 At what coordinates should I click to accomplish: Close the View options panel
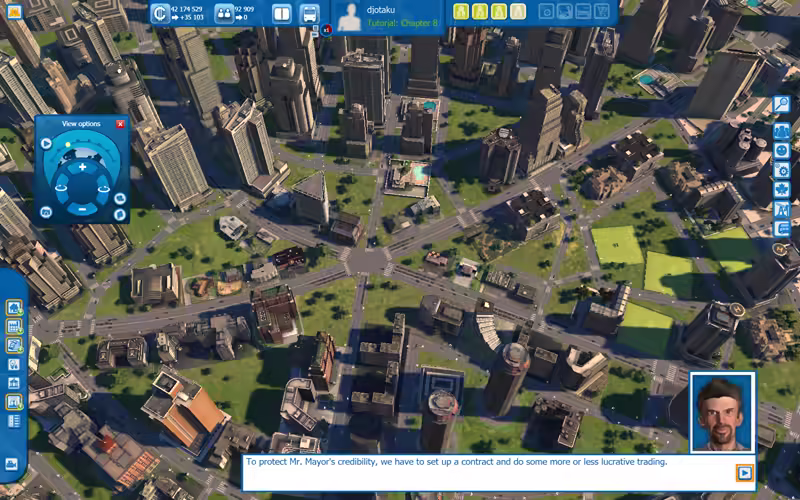(x=120, y=124)
